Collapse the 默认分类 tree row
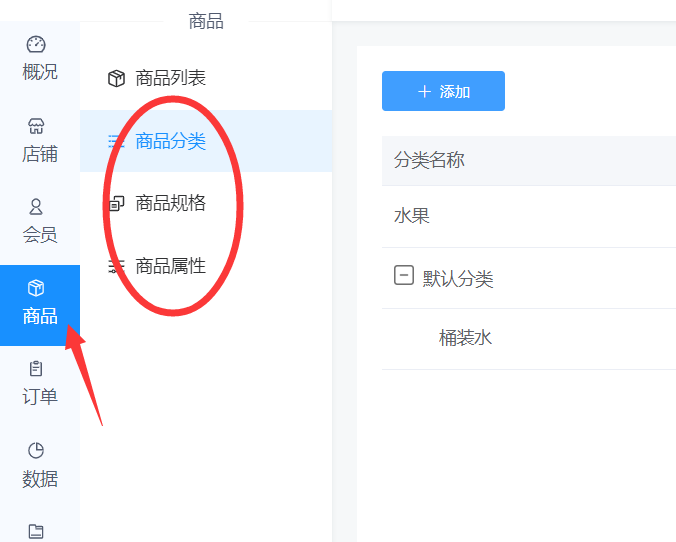 (404, 276)
